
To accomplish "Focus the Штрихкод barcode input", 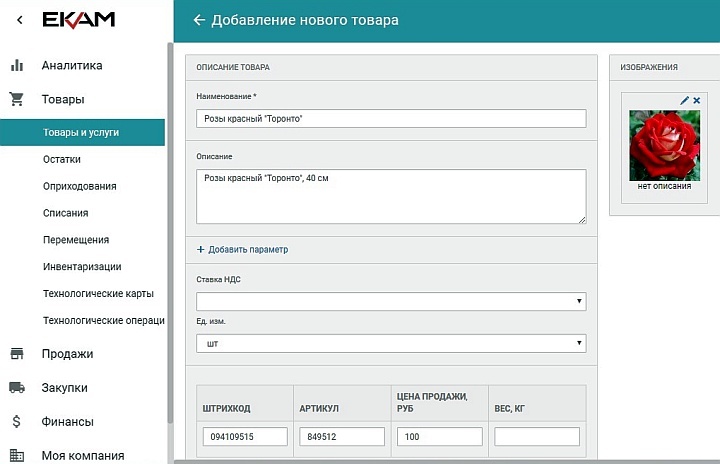I will [x=244, y=437].
